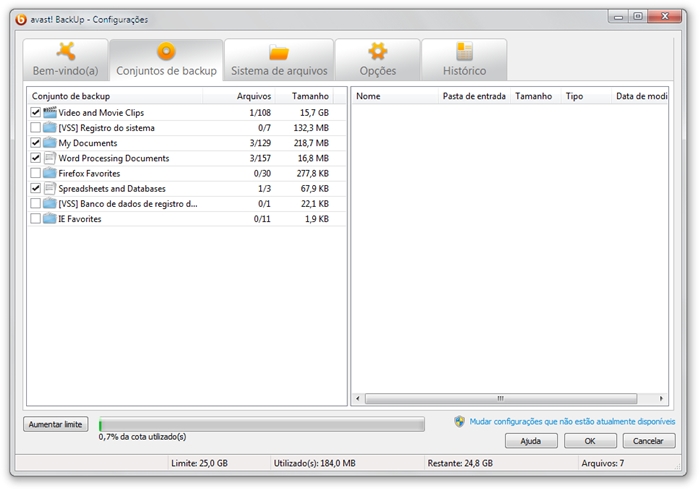Enable the IE Favorites checkbox
The width and height of the screenshot is (700, 490).
tap(36, 219)
